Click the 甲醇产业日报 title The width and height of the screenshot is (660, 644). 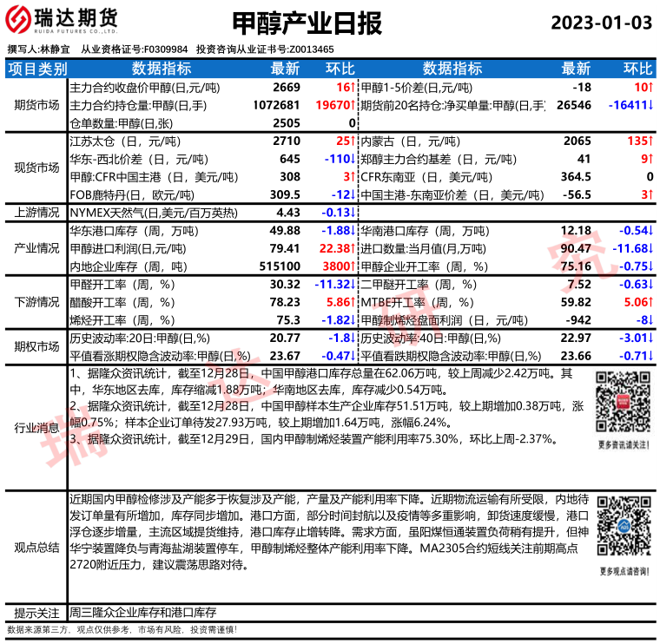coord(307,23)
